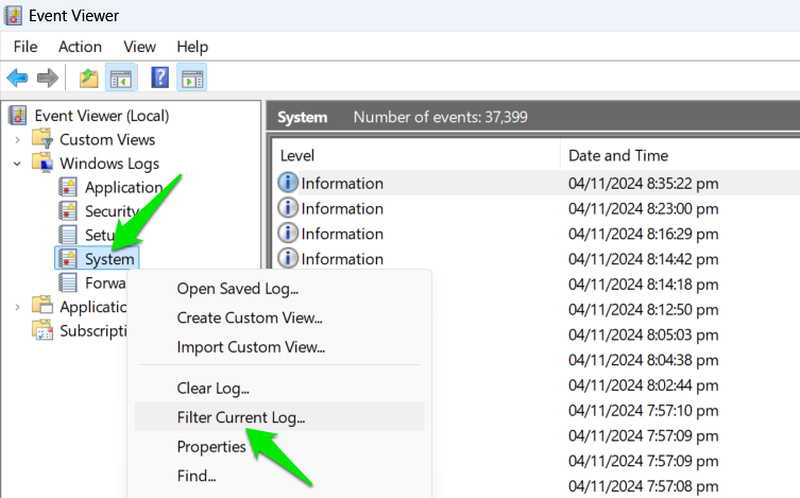Open the View menu
Viewport: 800px width, 498px height.
click(x=139, y=47)
